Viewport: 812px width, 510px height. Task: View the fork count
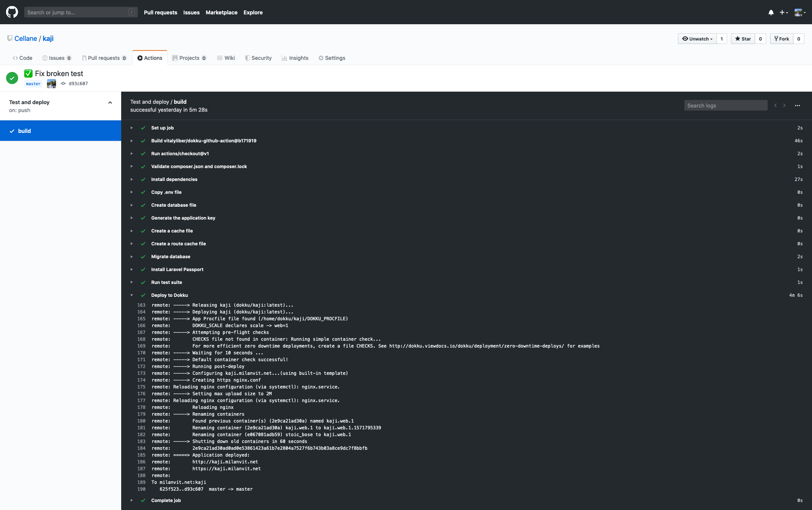[799, 39]
